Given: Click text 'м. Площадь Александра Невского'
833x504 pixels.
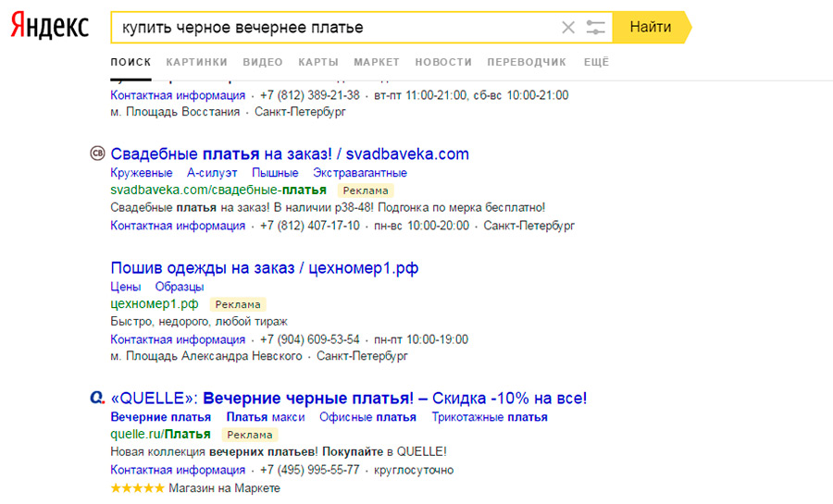Looking at the screenshot, I should point(206,356).
